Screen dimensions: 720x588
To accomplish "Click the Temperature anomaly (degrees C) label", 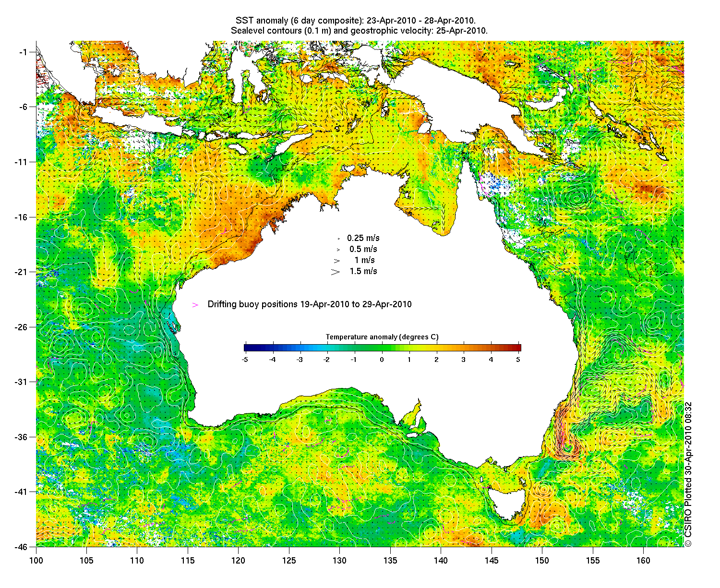I will [x=382, y=337].
